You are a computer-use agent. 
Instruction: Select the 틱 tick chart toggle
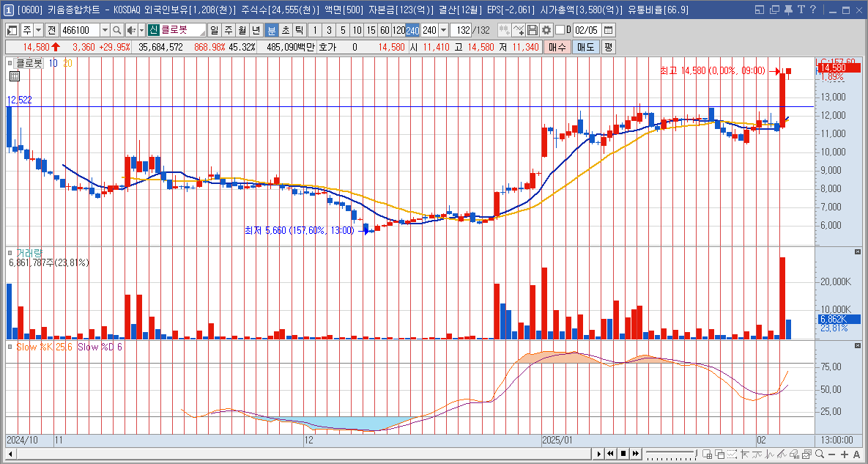pos(299,31)
